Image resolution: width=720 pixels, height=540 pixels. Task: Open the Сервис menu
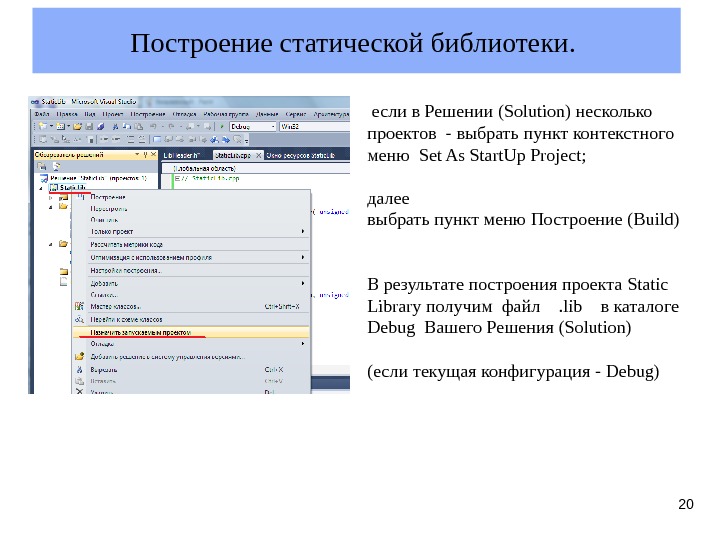tap(296, 114)
